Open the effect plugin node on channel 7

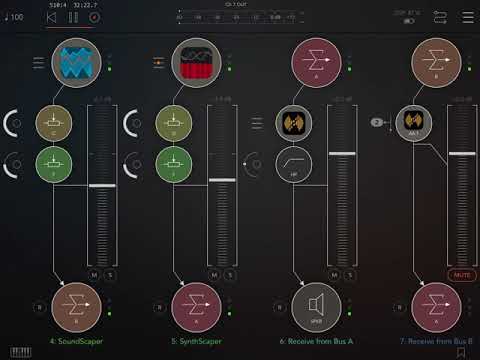click(x=414, y=123)
